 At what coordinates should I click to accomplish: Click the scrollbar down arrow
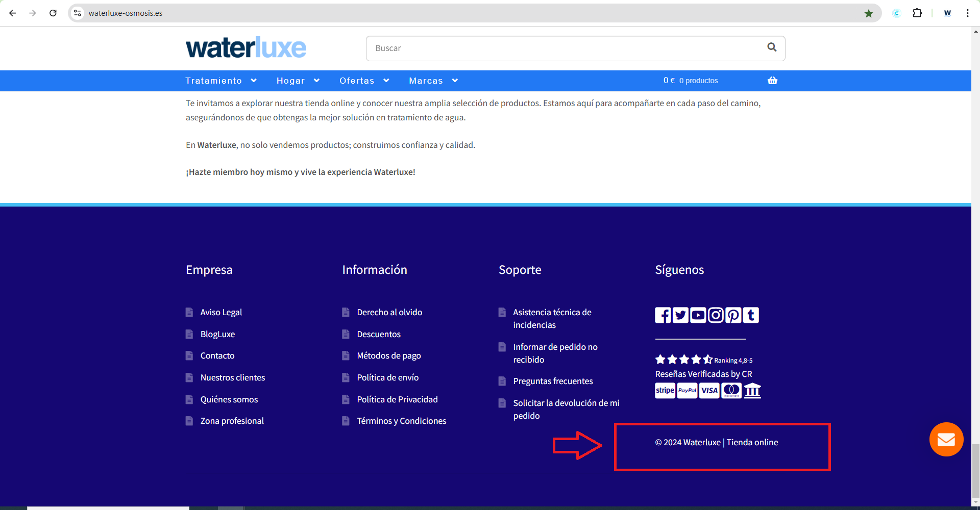[x=976, y=502]
